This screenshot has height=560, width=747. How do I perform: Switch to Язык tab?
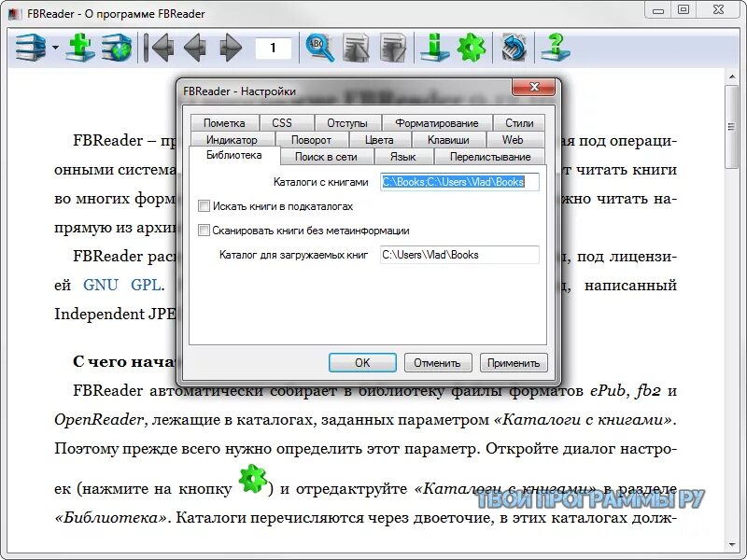pyautogui.click(x=403, y=157)
